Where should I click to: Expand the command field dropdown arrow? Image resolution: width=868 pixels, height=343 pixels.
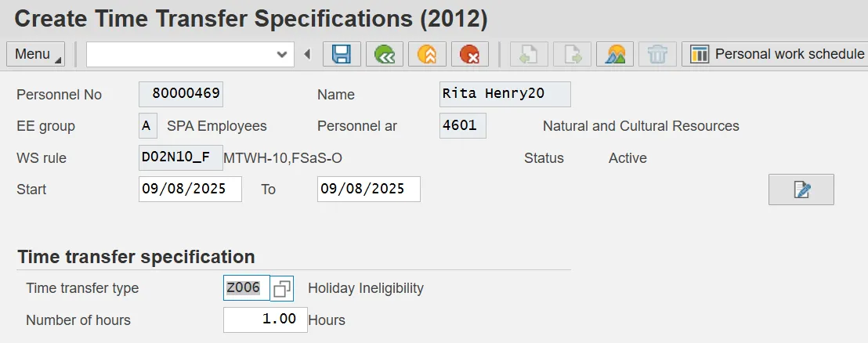coord(282,54)
